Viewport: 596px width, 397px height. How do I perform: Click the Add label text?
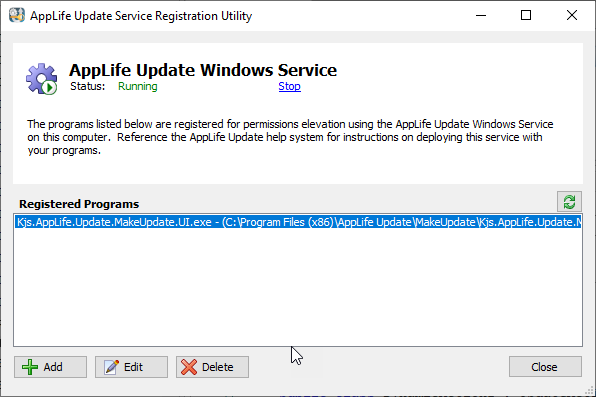coord(53,367)
